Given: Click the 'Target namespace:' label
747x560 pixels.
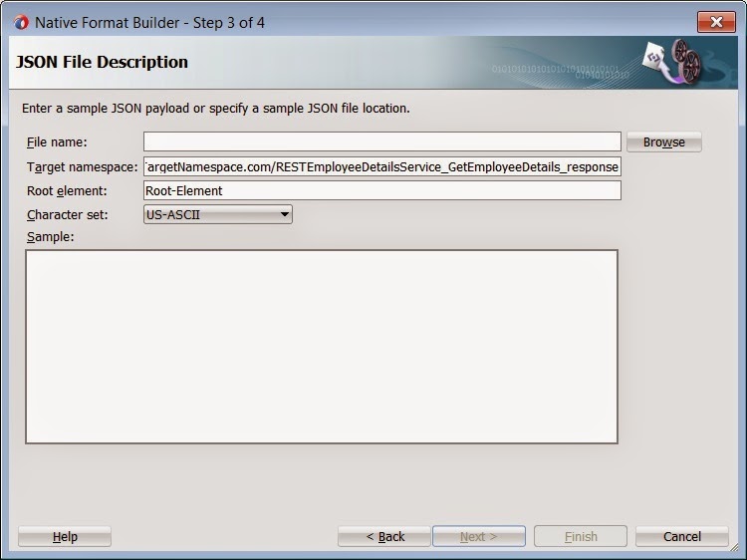Looking at the screenshot, I should click(82, 167).
